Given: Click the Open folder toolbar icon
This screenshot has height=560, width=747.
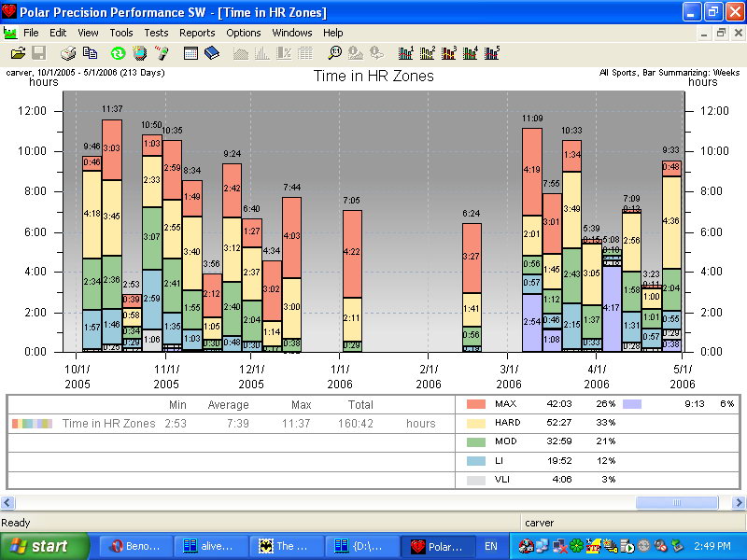Looking at the screenshot, I should (18, 53).
